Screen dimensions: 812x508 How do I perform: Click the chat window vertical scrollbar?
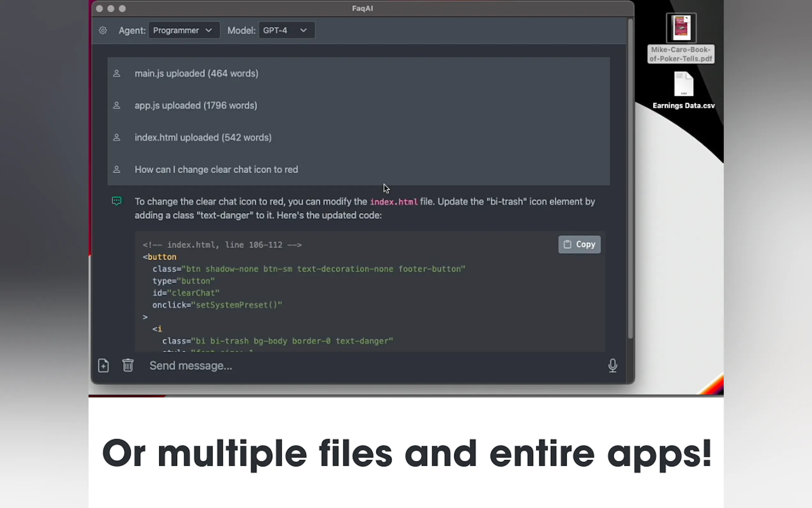pyautogui.click(x=630, y=178)
